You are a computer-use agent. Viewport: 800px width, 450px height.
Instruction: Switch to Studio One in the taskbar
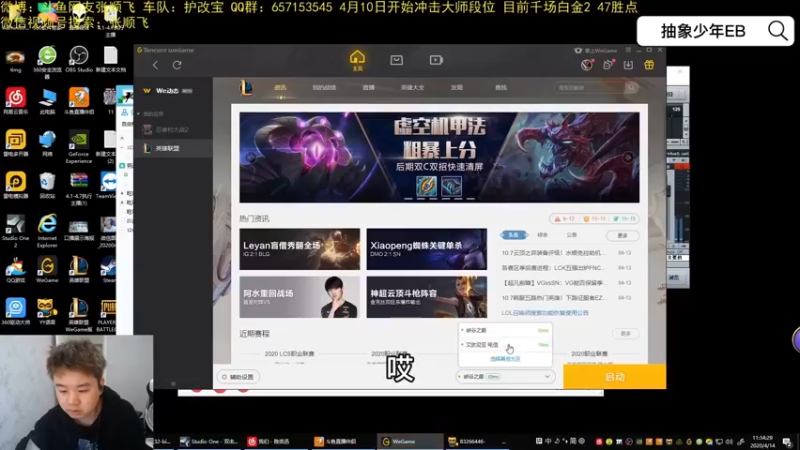tap(209, 441)
